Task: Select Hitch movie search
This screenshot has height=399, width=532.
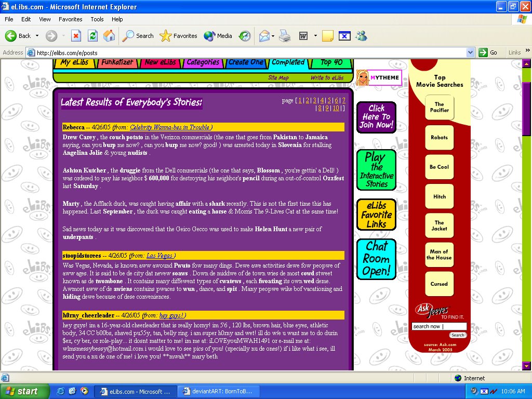Action: point(440,196)
